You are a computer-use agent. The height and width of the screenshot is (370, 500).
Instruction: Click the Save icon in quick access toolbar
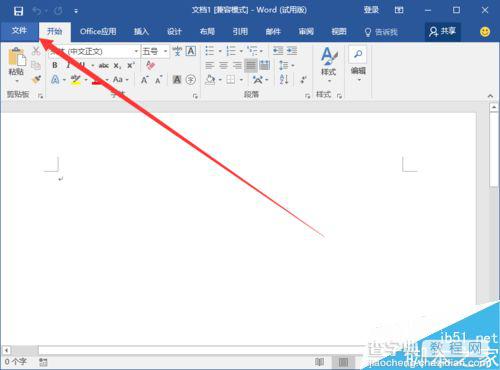pos(18,11)
